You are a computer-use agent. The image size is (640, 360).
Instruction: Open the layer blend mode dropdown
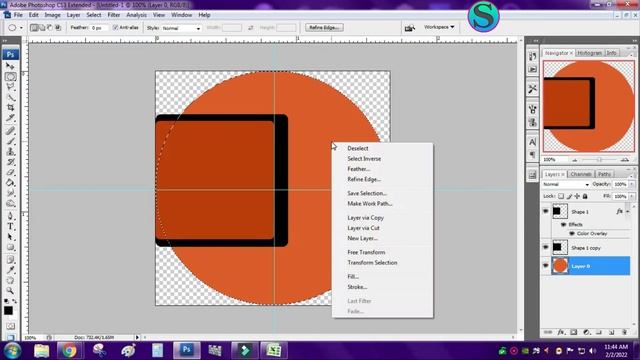tap(565, 184)
